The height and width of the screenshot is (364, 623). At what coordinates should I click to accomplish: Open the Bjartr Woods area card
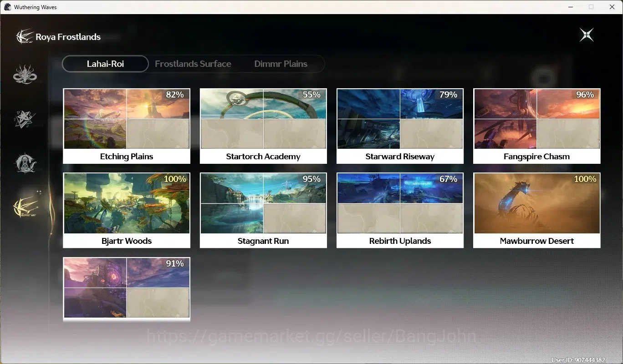pos(127,210)
